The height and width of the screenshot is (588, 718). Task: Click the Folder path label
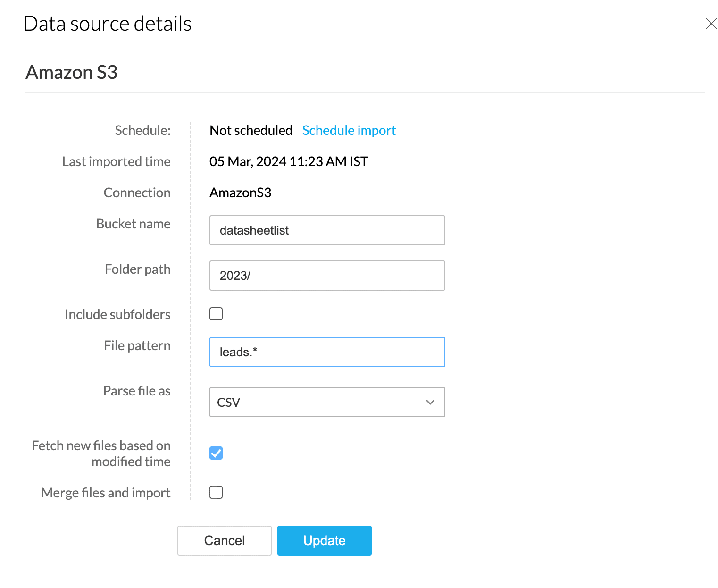click(x=137, y=269)
